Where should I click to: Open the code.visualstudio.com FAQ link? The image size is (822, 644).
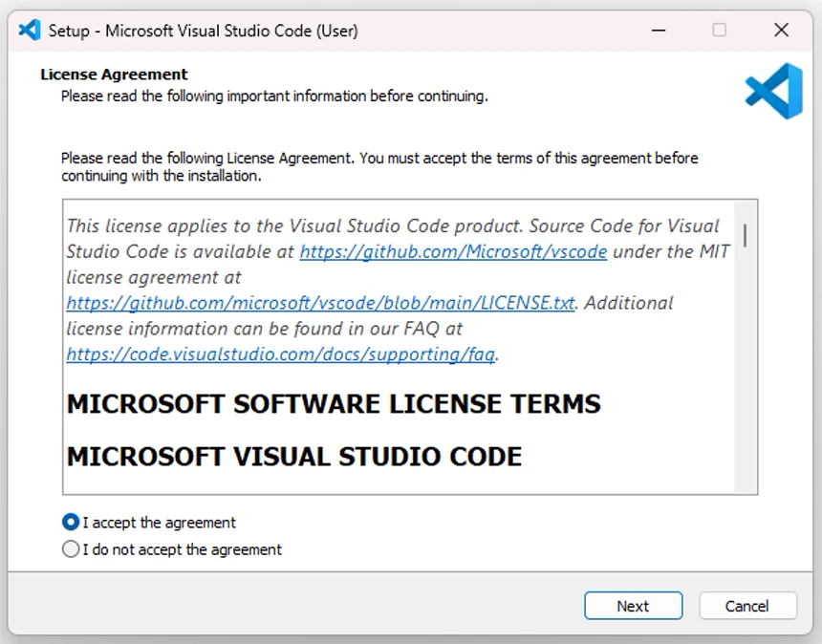point(280,354)
